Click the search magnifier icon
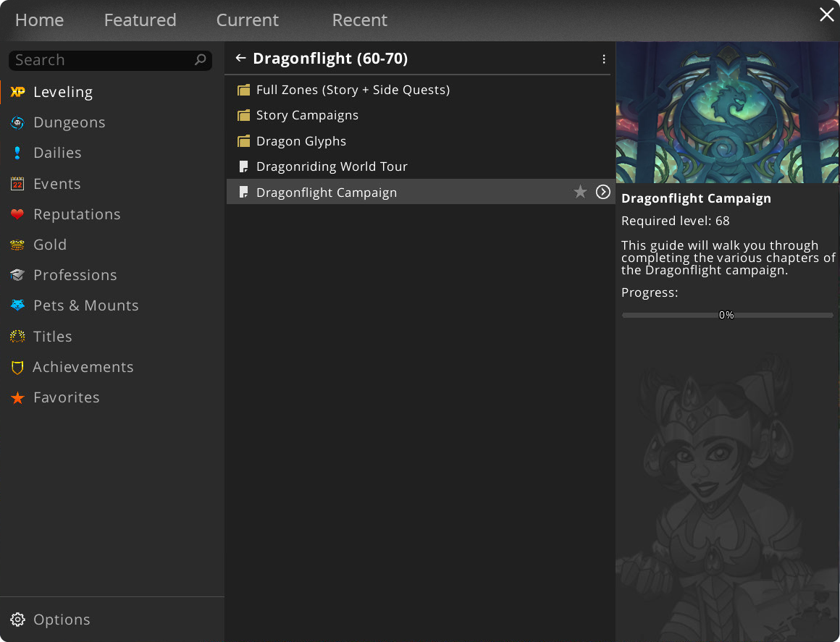Image resolution: width=840 pixels, height=642 pixels. pos(201,60)
